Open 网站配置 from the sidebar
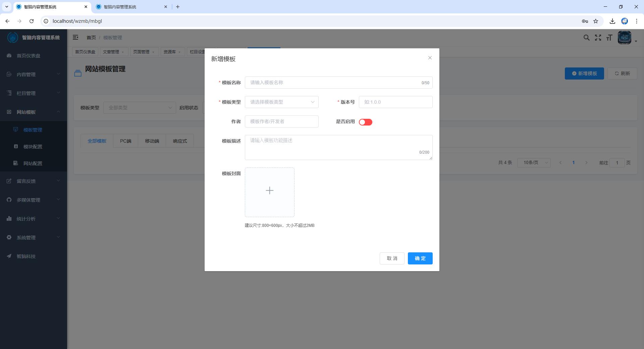Viewport: 644px width, 349px height. (x=32, y=163)
